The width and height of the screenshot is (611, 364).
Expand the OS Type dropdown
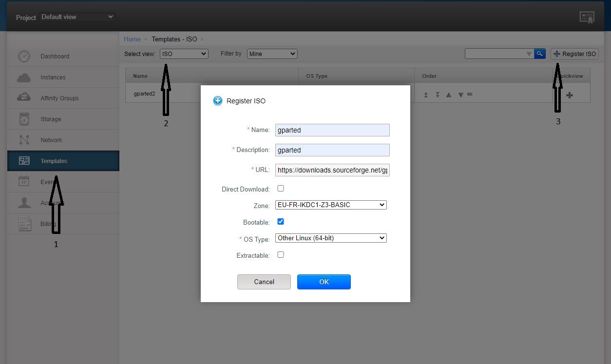click(x=331, y=238)
